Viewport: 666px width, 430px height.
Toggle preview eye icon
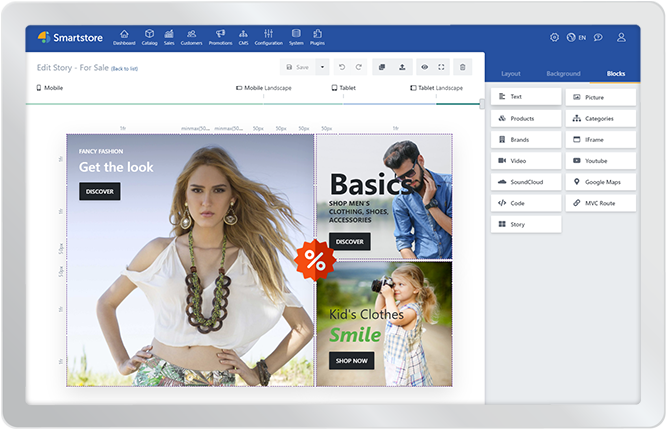[424, 67]
